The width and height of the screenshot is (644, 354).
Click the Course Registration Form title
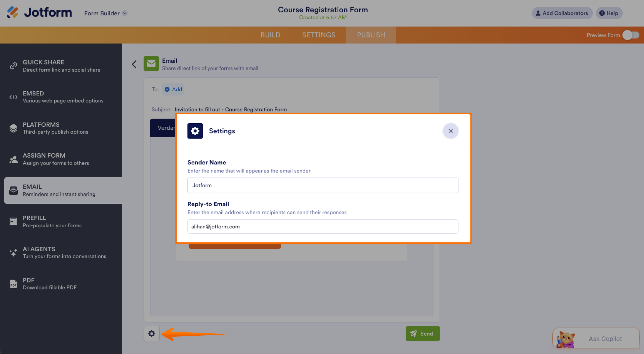[323, 10]
